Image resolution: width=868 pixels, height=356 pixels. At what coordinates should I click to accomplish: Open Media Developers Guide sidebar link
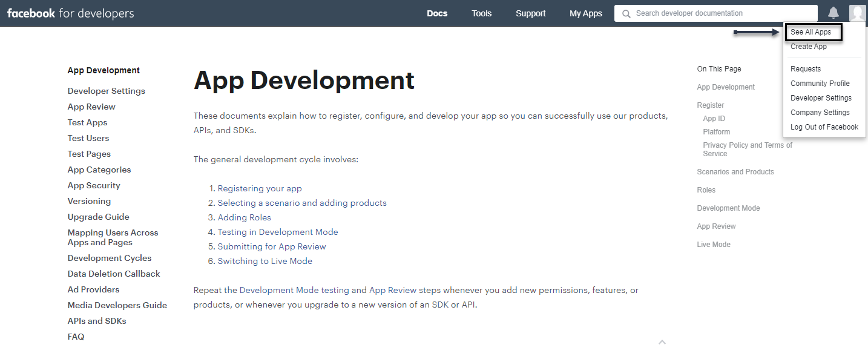coord(117,305)
